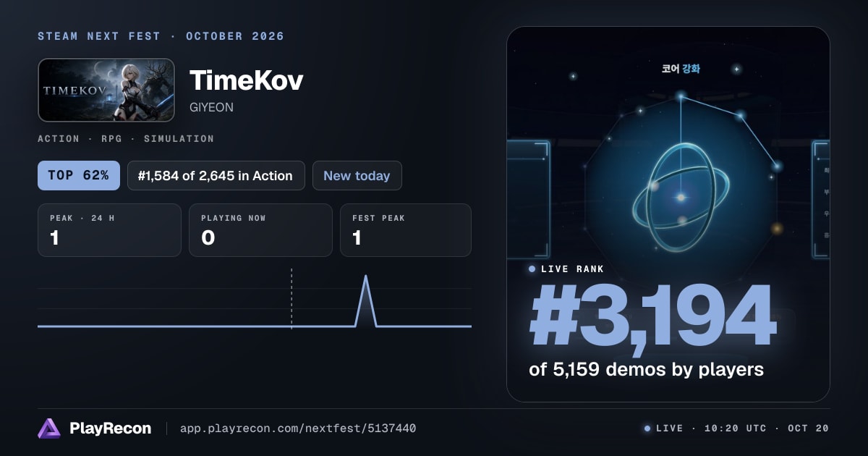868x456 pixels.
Task: Select the Fest Peak stat card
Action: point(406,230)
